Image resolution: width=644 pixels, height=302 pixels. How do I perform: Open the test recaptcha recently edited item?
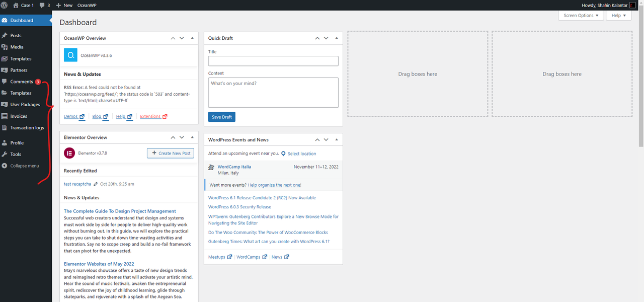point(77,184)
